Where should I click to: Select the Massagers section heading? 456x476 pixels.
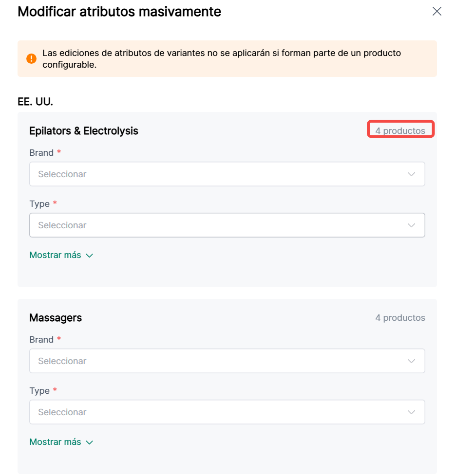[x=56, y=318]
